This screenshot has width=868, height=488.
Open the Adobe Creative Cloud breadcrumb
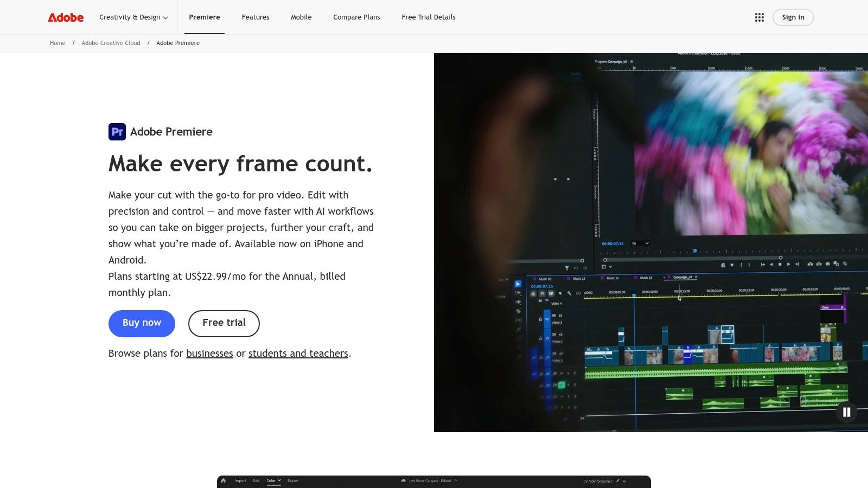111,43
